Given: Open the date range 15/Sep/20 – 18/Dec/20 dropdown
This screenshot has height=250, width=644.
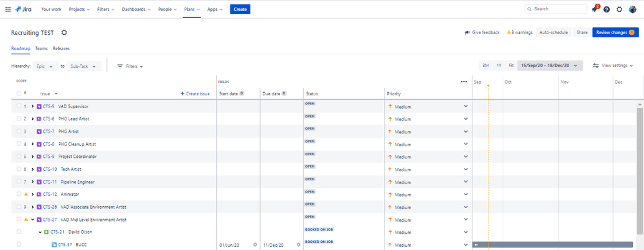Looking at the screenshot, I should pos(550,66).
